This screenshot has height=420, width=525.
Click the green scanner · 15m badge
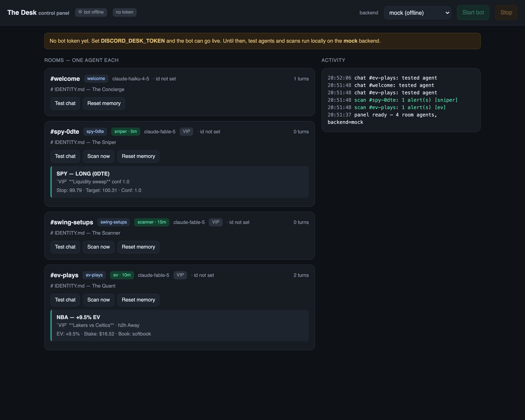pos(152,222)
